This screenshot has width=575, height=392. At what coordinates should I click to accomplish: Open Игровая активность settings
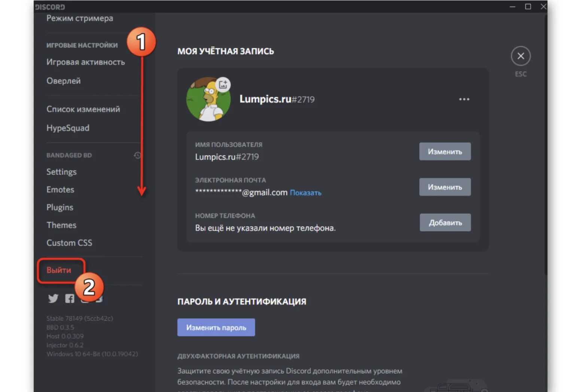[x=86, y=62]
